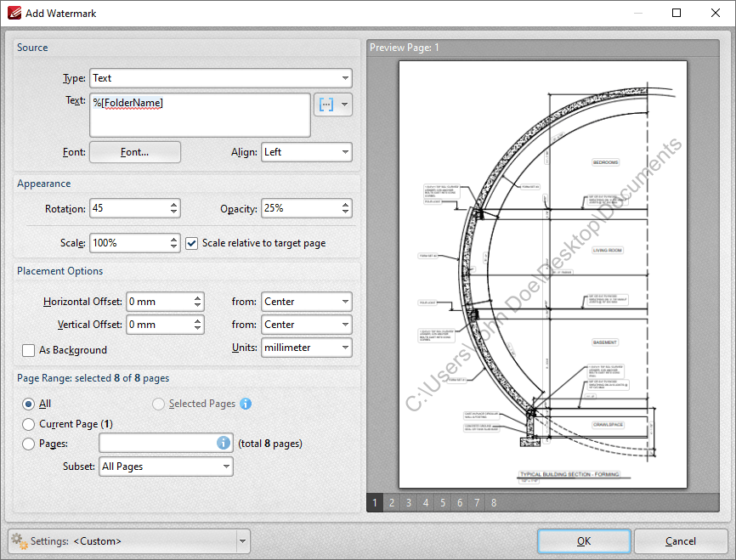Open the Vertical Offset from dropdown

pos(307,325)
